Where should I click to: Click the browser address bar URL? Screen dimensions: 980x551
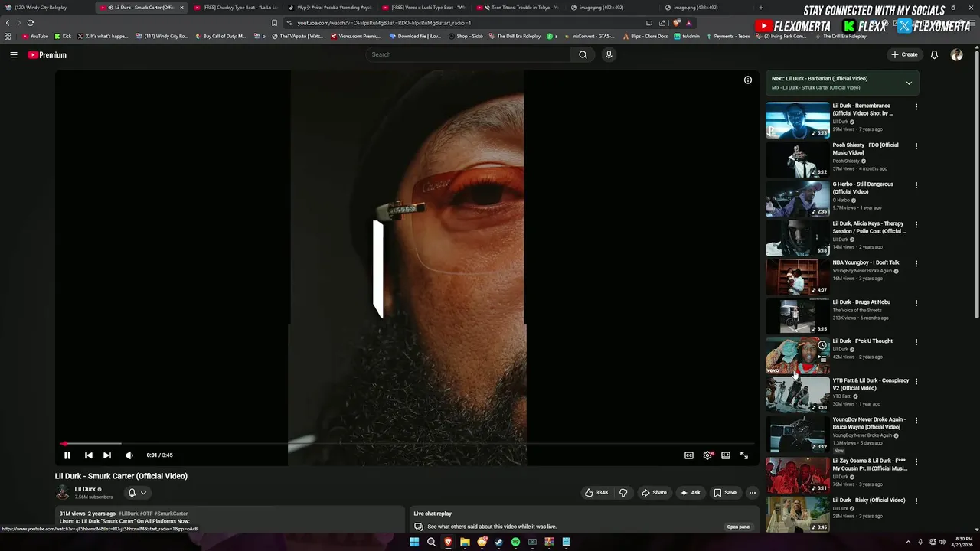pos(384,23)
